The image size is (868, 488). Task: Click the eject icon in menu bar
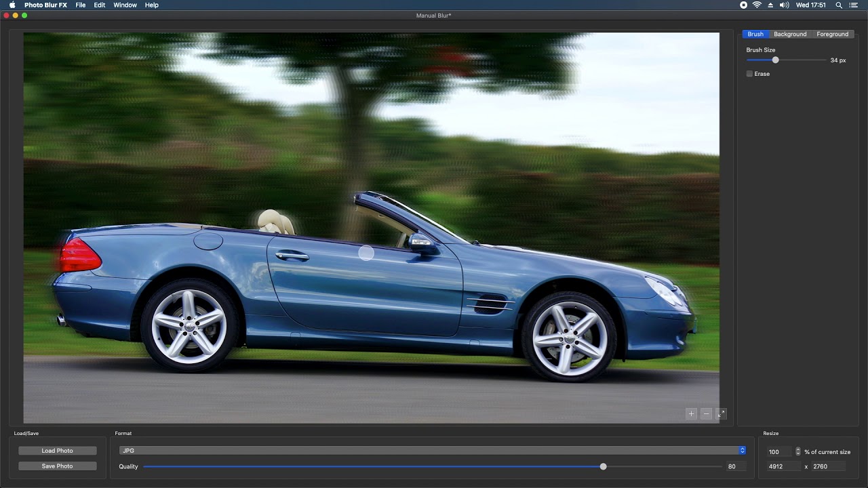point(770,5)
